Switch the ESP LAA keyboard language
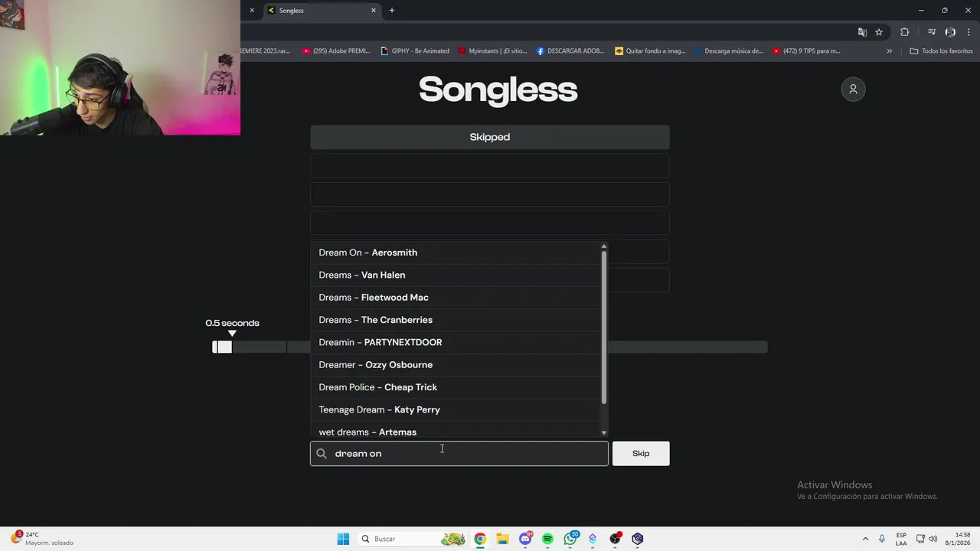 point(901,539)
